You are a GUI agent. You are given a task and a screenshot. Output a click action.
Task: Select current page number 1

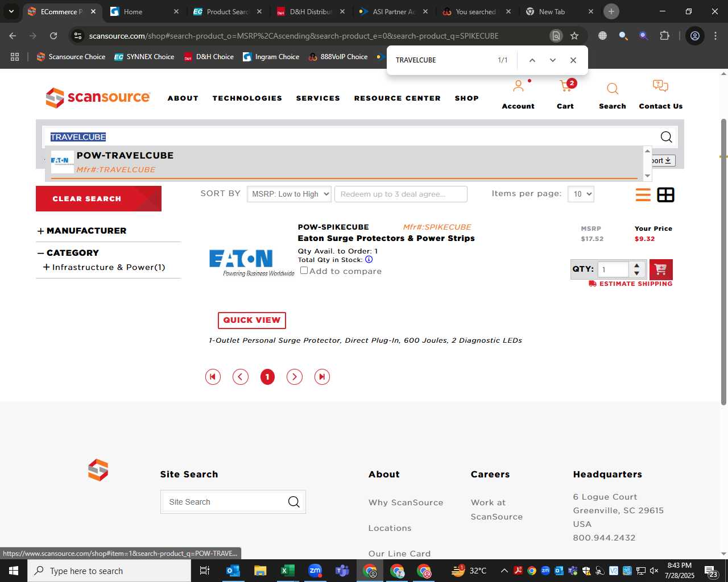[267, 377]
